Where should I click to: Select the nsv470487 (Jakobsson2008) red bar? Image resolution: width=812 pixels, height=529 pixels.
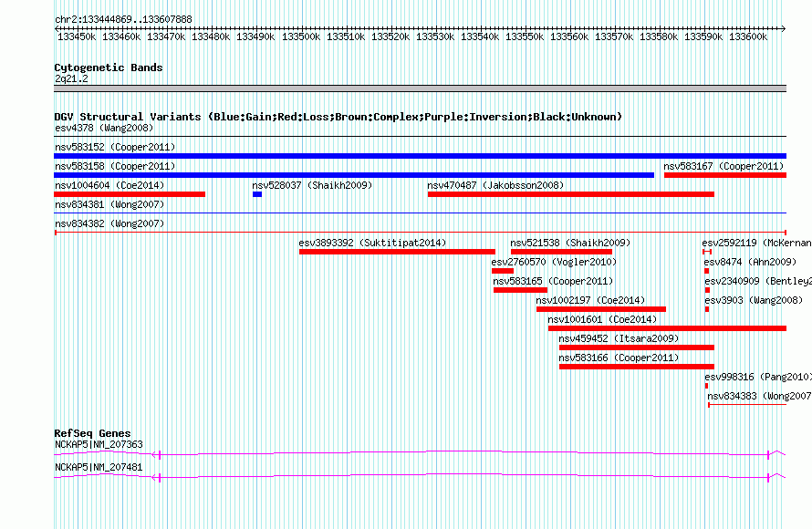pos(571,194)
